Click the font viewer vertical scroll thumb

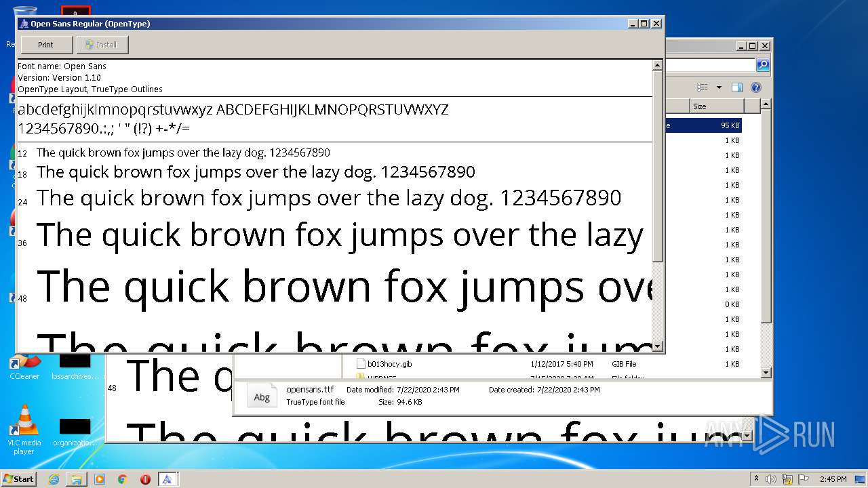[657, 166]
